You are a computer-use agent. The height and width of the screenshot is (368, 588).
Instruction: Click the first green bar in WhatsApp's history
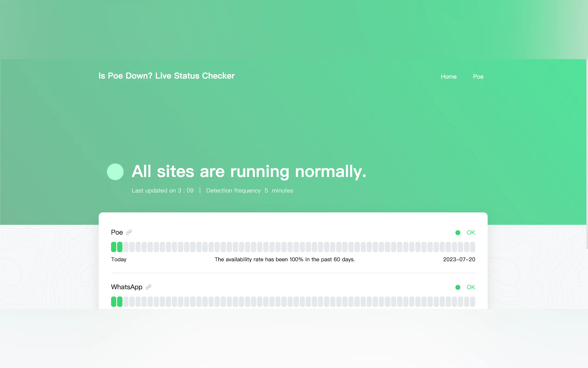point(113,301)
